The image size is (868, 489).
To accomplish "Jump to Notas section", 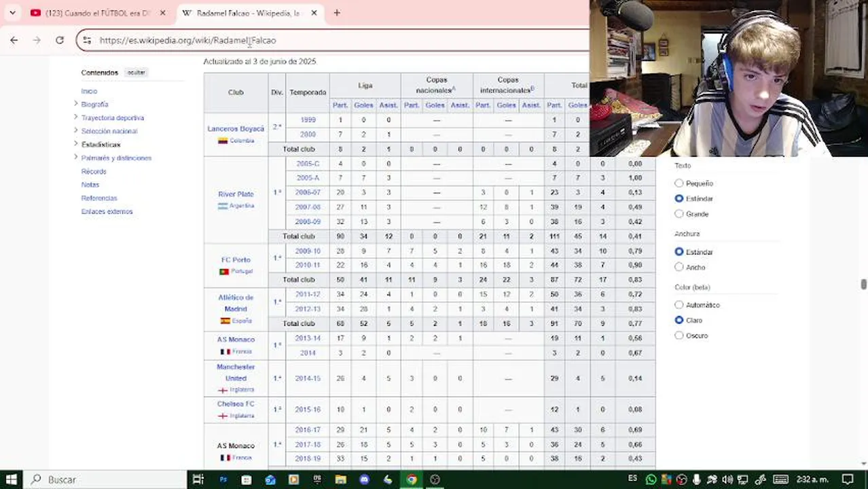I will tap(90, 185).
